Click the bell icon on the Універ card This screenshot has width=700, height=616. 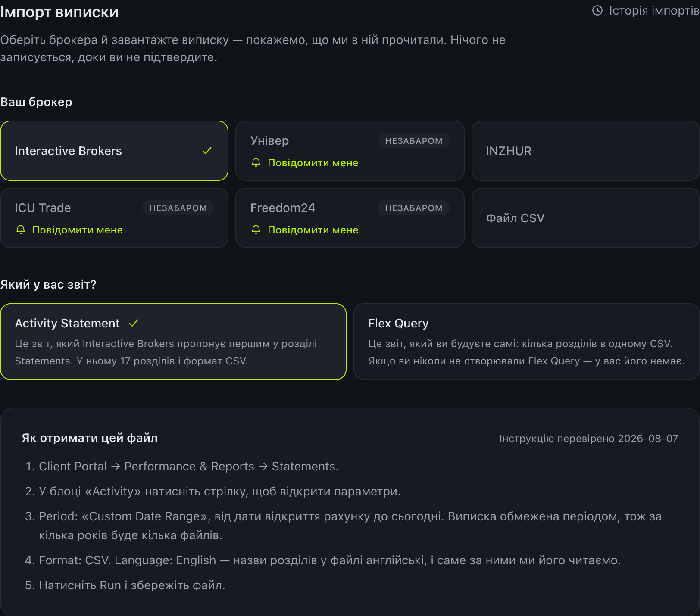click(256, 162)
